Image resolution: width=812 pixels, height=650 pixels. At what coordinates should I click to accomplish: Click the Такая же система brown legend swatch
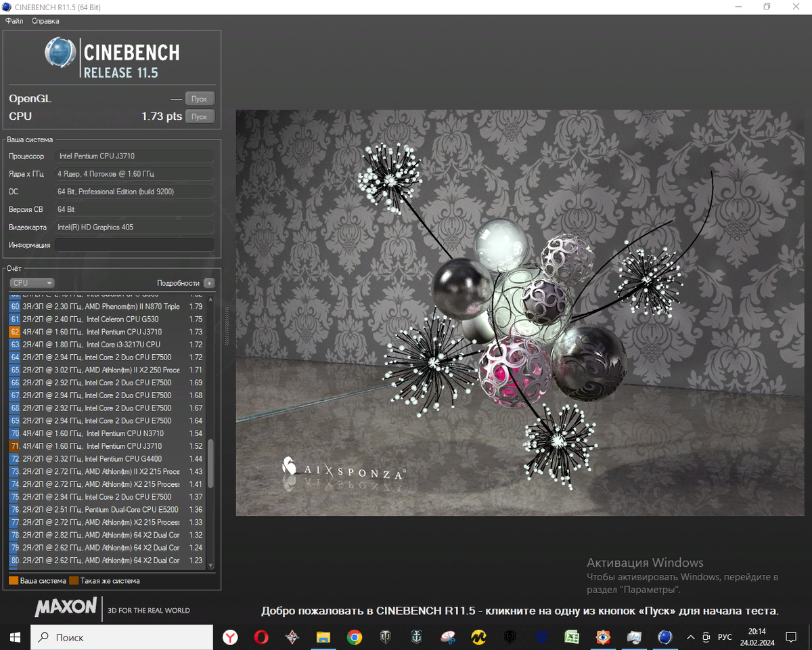pos(74,581)
